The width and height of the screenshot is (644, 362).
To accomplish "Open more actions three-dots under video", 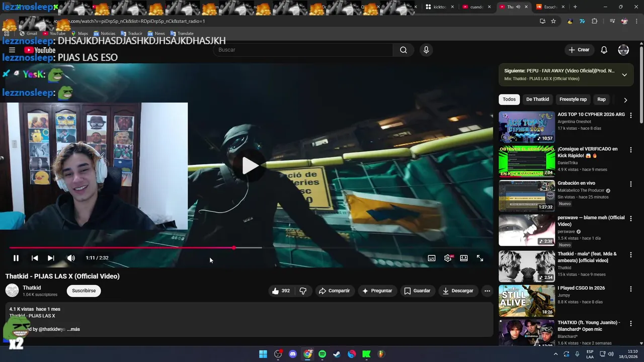I will click(487, 291).
